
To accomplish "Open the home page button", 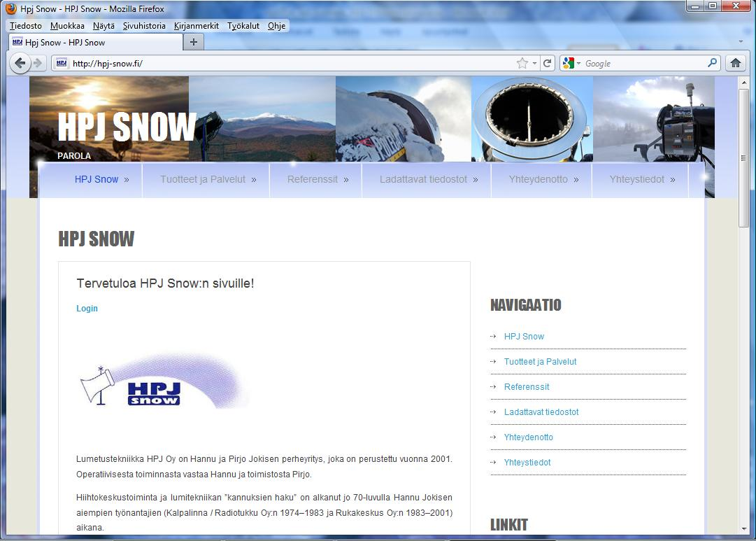I will point(735,63).
